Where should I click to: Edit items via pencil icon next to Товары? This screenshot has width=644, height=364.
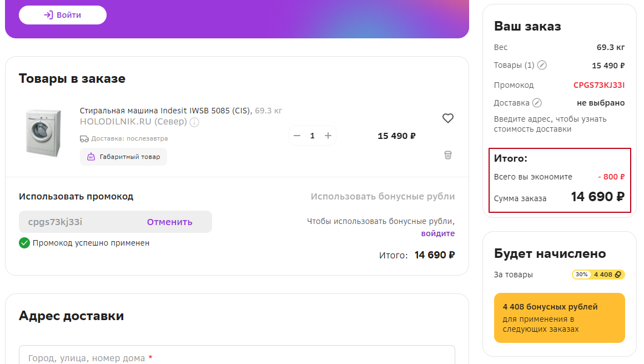(542, 66)
